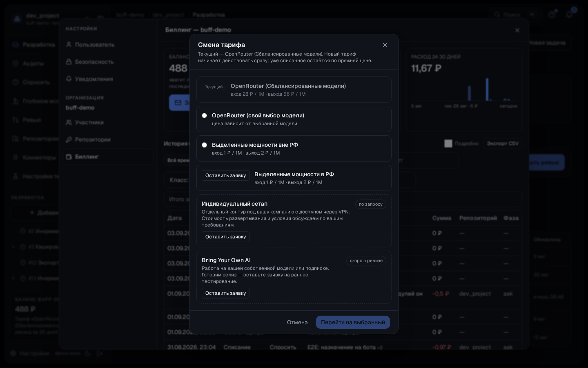588x368 pixels.
Task: Open the notifications bell in the top bar
Action: (569, 15)
